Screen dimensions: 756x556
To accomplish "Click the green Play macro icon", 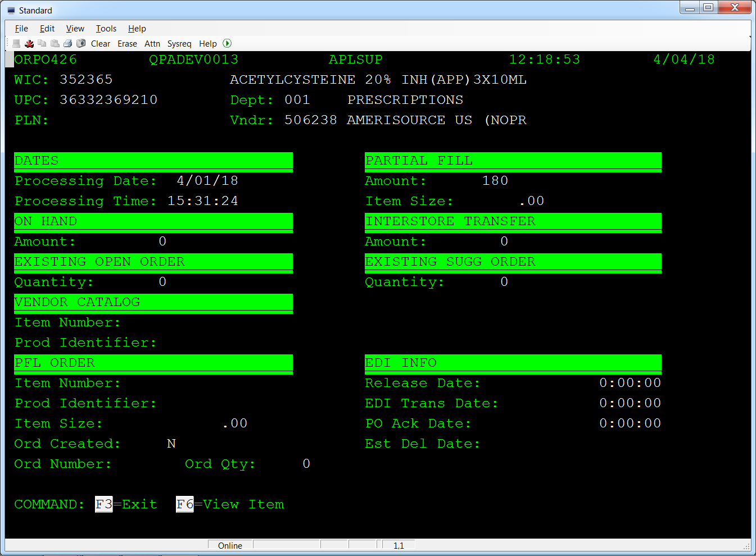I will coord(227,43).
